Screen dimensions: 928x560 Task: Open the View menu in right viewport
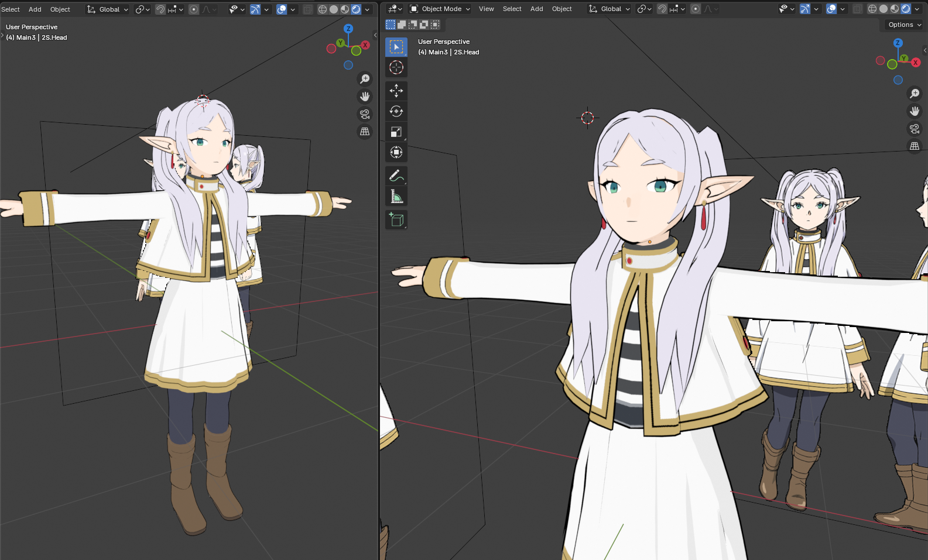point(486,9)
